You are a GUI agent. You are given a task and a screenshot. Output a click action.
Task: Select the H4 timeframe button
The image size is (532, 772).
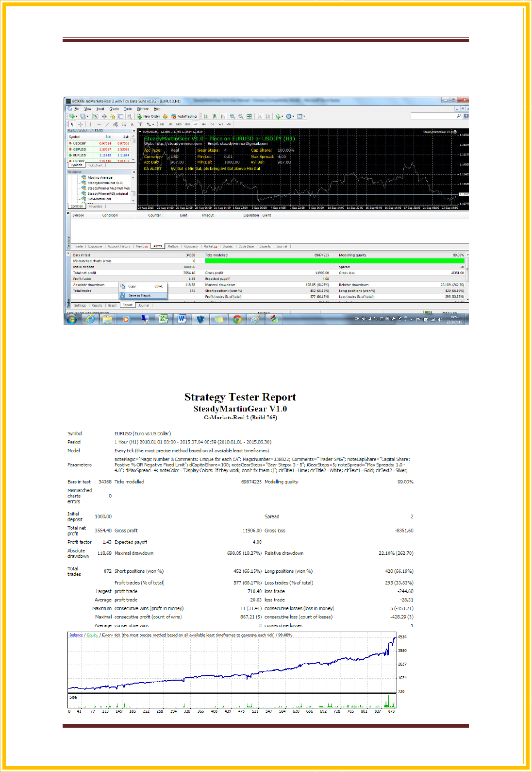pos(204,124)
